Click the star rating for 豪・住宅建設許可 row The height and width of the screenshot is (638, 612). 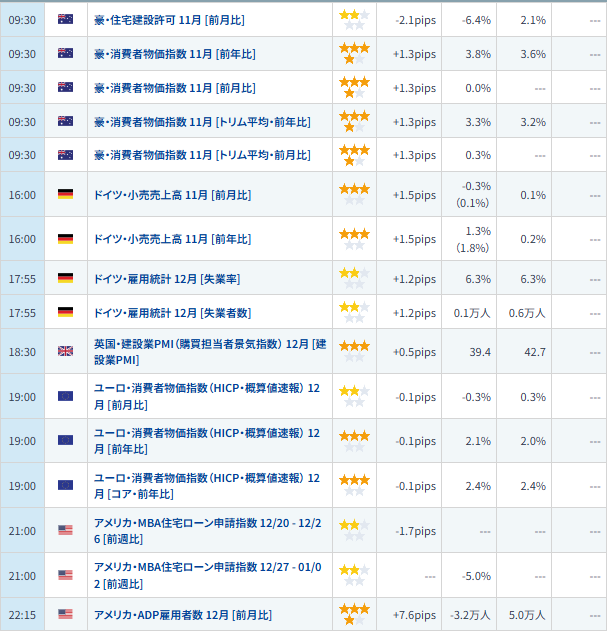pyautogui.click(x=354, y=19)
